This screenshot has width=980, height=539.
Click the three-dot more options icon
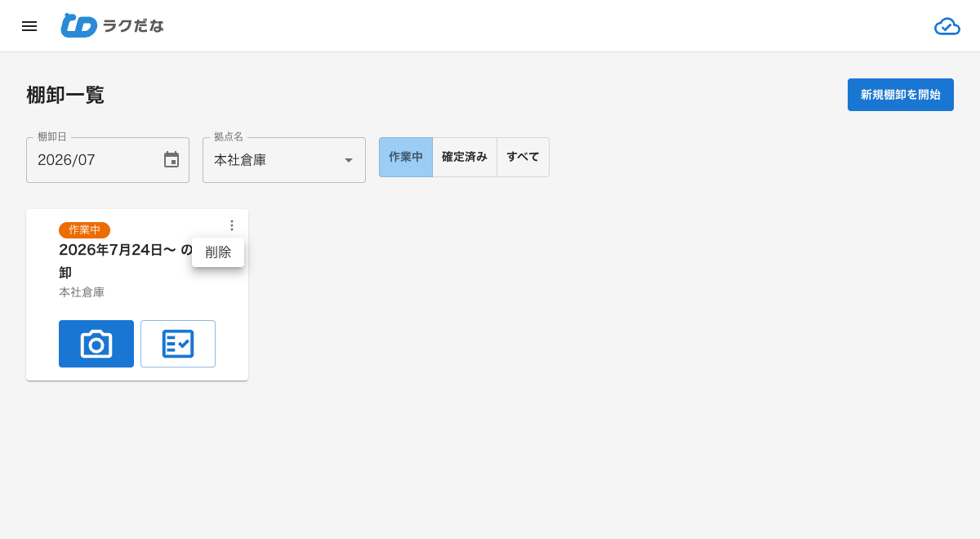click(x=232, y=225)
